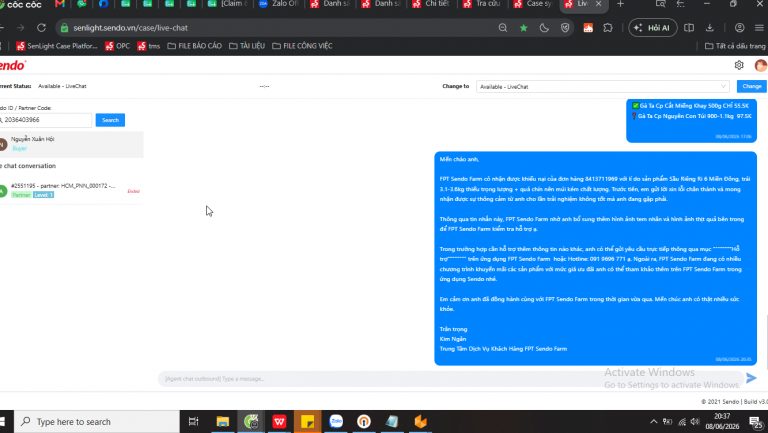
Task: Open the Cốc Cốc browser taskbar icon
Action: (251, 422)
